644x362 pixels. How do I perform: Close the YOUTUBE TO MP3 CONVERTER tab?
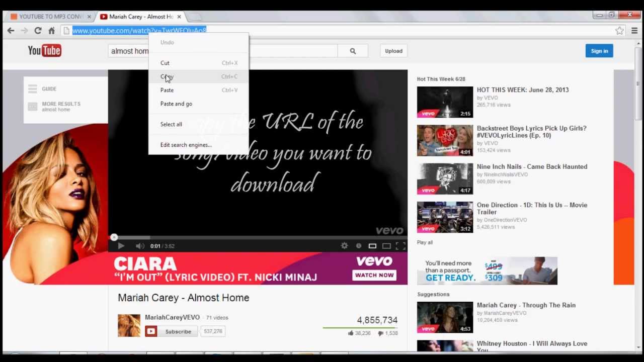(89, 17)
